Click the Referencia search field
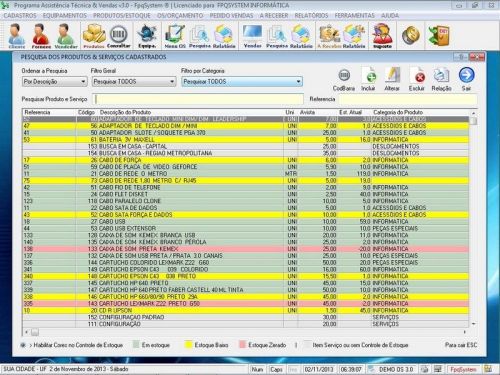Viewport: 500px width, 375px height. 408,99
